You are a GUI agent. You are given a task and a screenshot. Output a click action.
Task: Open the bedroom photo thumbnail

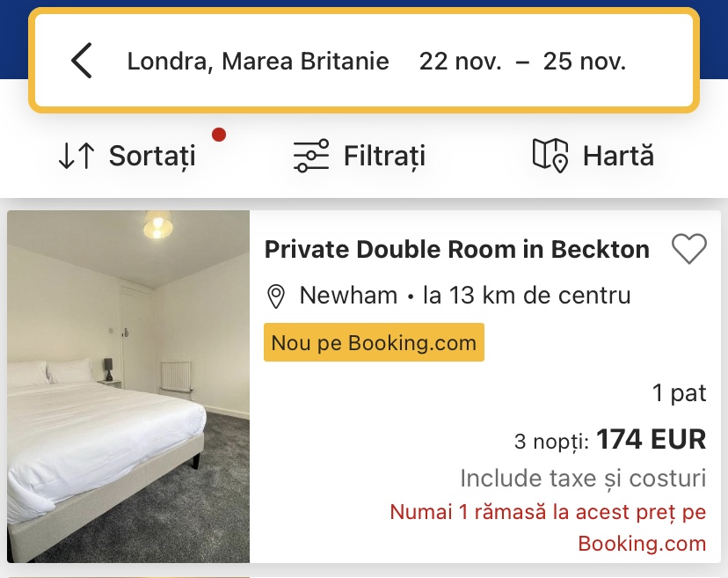[128, 386]
